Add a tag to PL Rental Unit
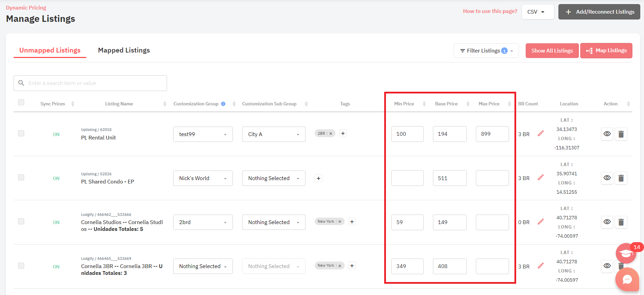 [343, 133]
